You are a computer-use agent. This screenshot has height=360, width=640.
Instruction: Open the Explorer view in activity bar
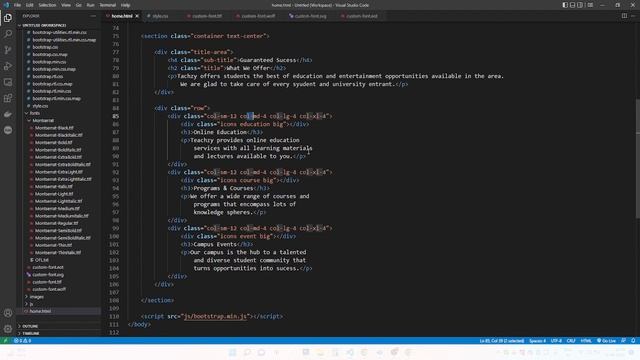8,18
